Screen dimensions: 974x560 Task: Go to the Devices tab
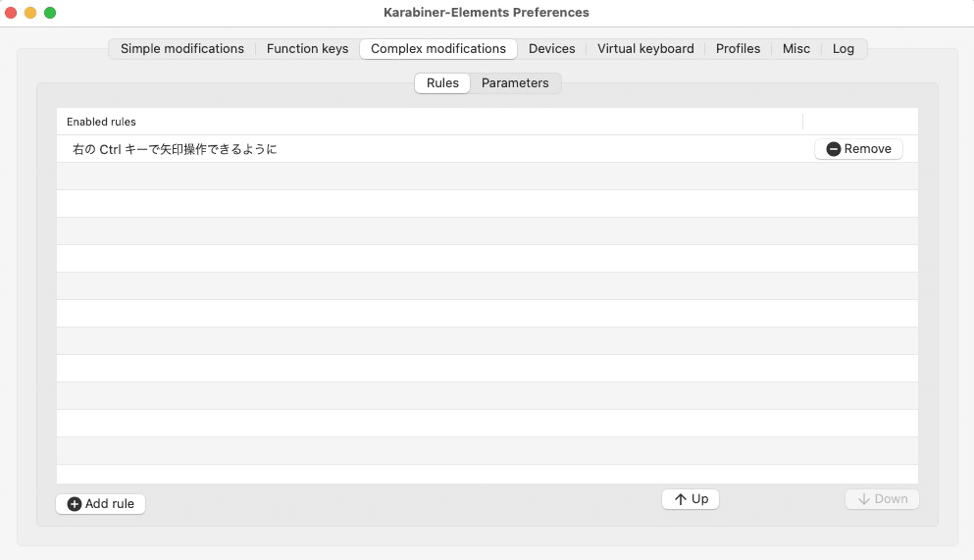[x=551, y=48]
